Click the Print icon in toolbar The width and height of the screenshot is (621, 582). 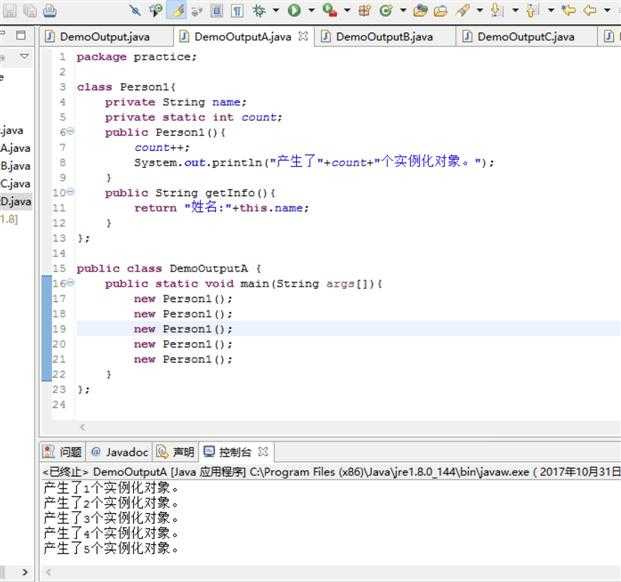50,10
